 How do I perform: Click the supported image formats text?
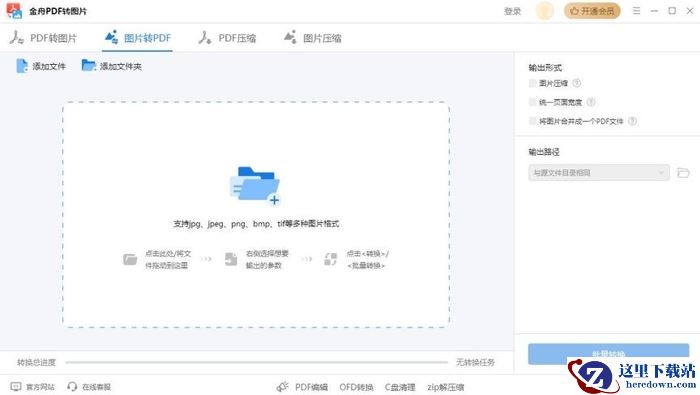pos(256,224)
